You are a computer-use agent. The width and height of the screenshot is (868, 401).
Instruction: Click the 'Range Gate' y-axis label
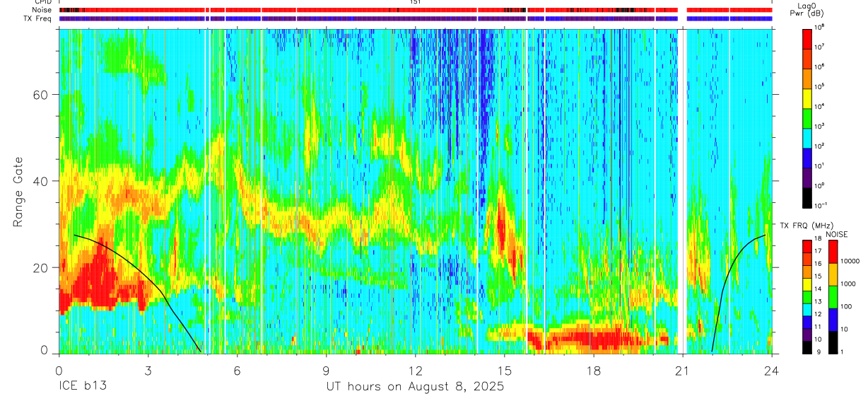coord(18,191)
